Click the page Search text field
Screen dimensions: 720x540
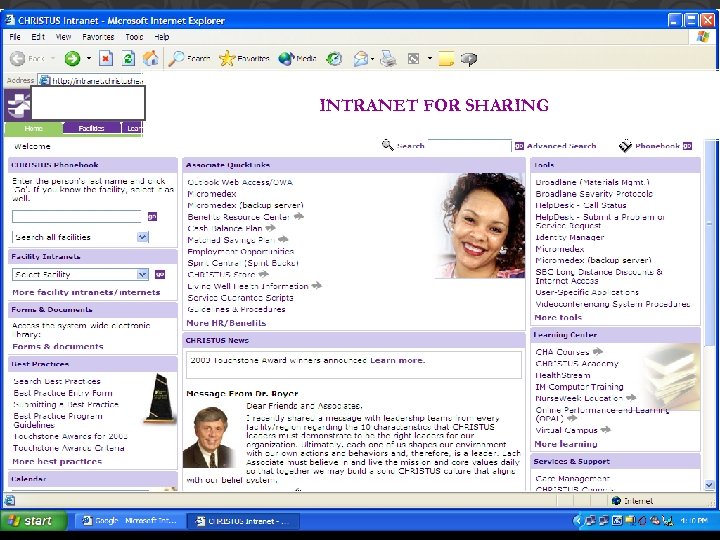pyautogui.click(x=469, y=146)
